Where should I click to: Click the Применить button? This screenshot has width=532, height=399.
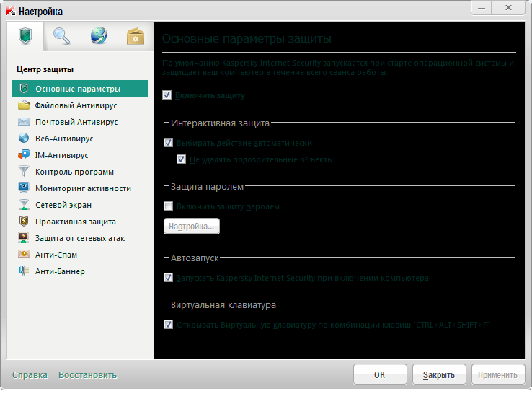497,374
